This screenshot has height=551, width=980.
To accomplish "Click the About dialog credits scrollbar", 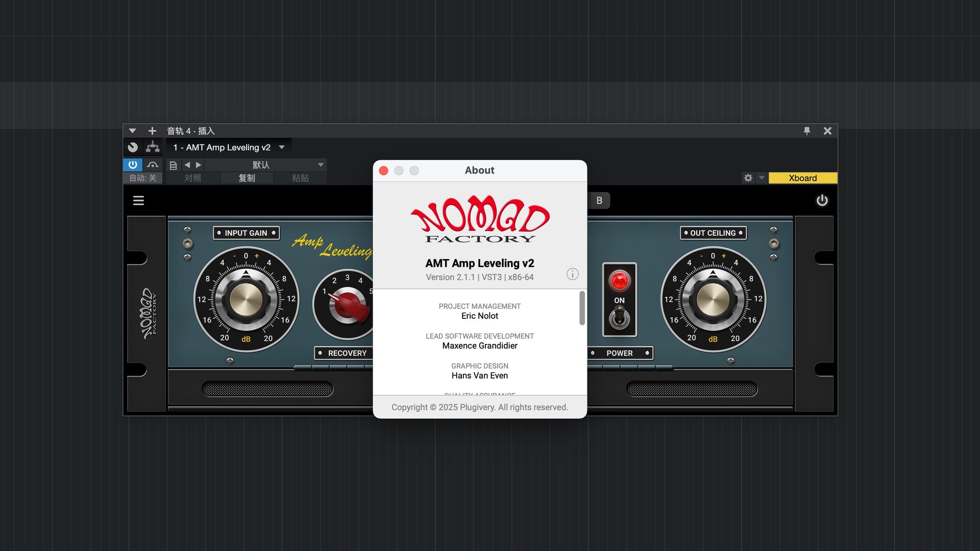I will [x=582, y=308].
